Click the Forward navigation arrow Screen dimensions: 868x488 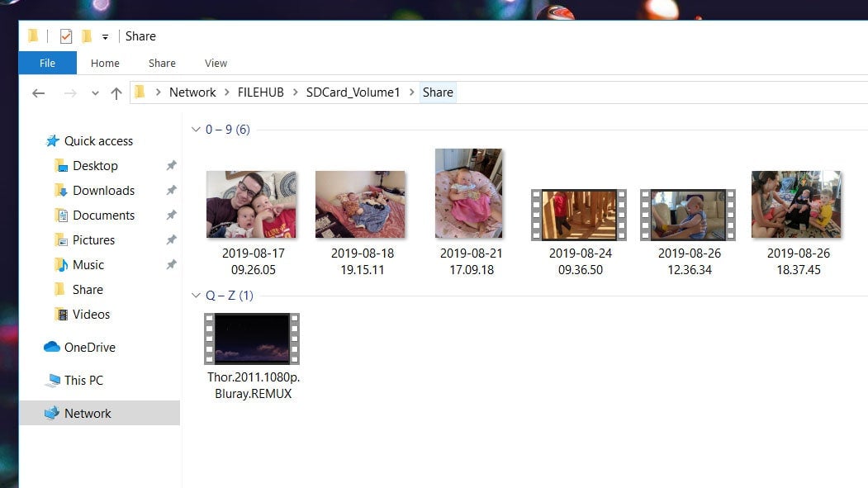70,93
